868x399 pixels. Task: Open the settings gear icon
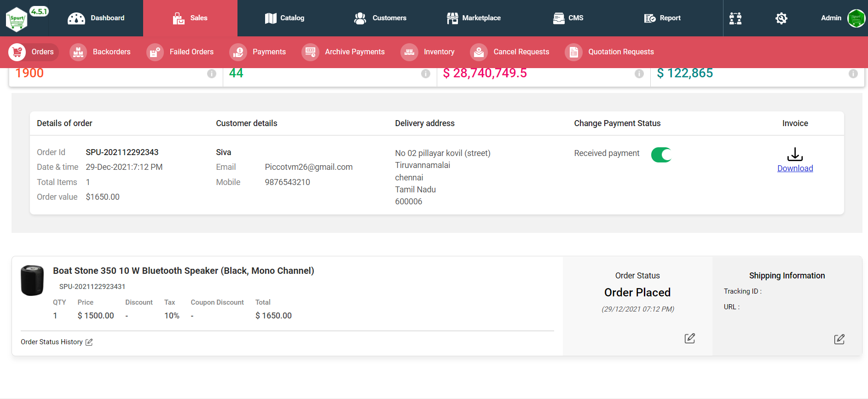(x=781, y=18)
